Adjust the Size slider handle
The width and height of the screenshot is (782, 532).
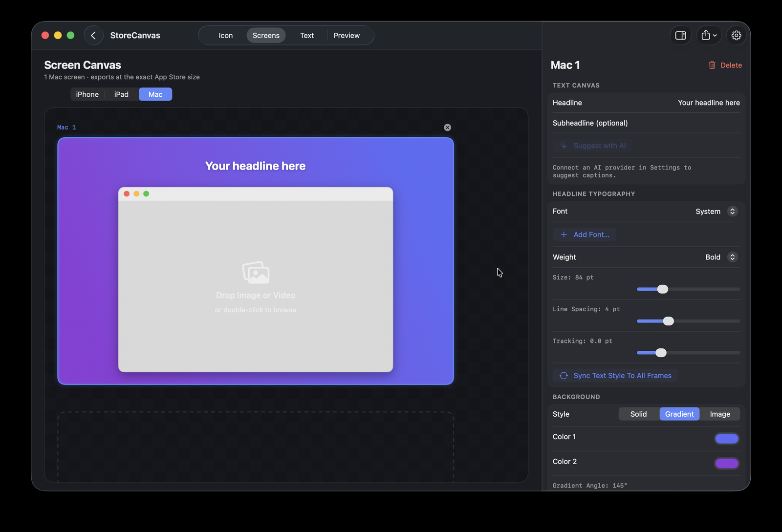663,289
